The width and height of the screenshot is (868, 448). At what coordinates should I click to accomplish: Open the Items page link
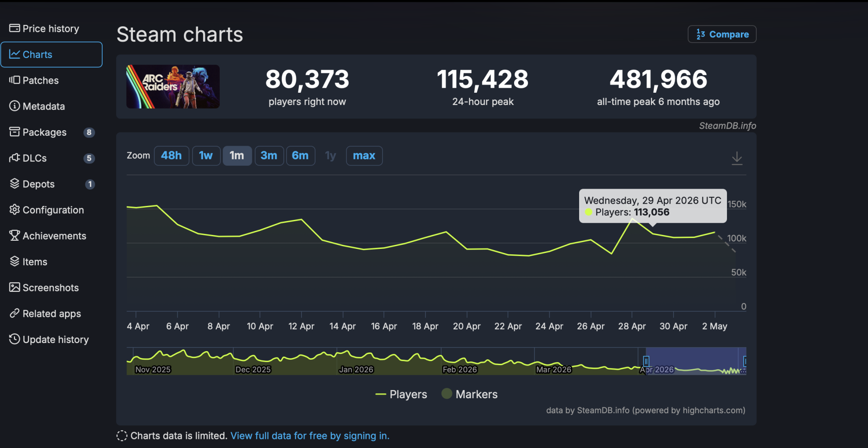pos(51,262)
